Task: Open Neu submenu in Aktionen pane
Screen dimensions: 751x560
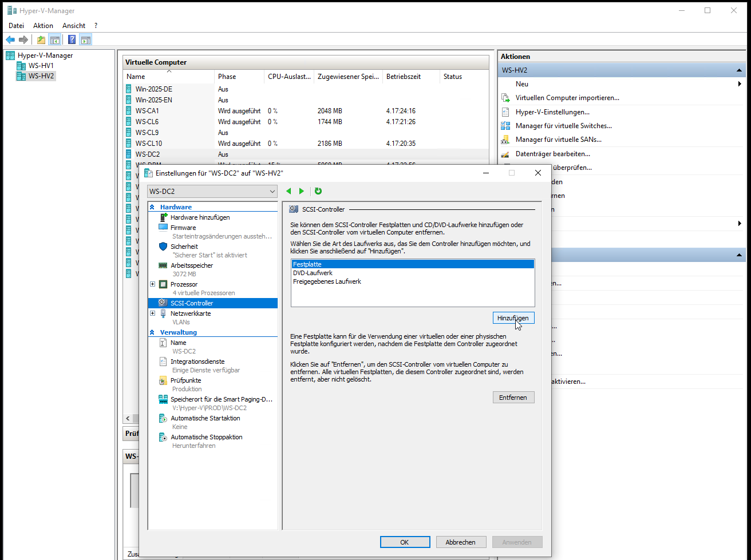Action: tap(622, 84)
